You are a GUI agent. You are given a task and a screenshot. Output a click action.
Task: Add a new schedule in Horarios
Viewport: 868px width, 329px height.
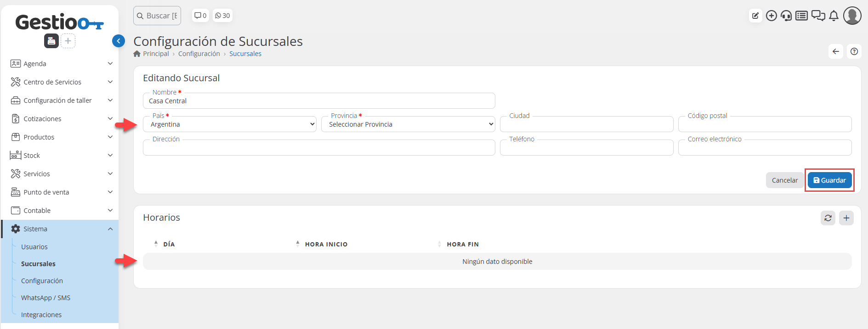click(846, 218)
